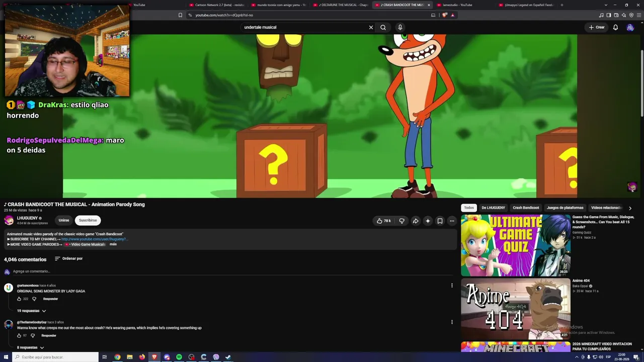The image size is (644, 362).
Task: Open Steam from the taskbar
Action: click(228, 357)
